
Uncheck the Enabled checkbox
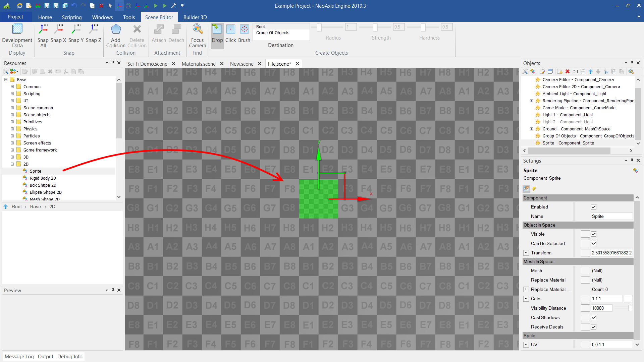594,207
